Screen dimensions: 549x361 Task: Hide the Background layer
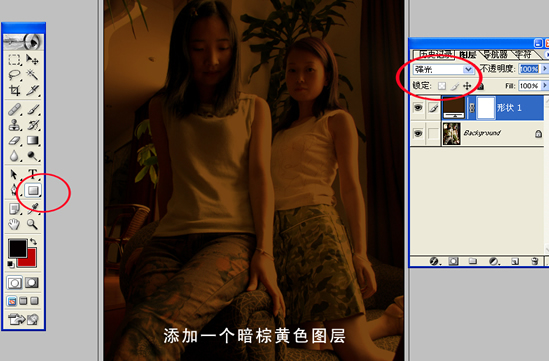click(x=418, y=133)
